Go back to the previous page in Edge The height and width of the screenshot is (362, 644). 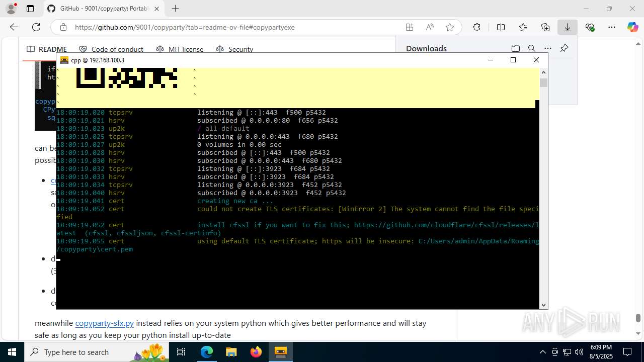(x=14, y=27)
